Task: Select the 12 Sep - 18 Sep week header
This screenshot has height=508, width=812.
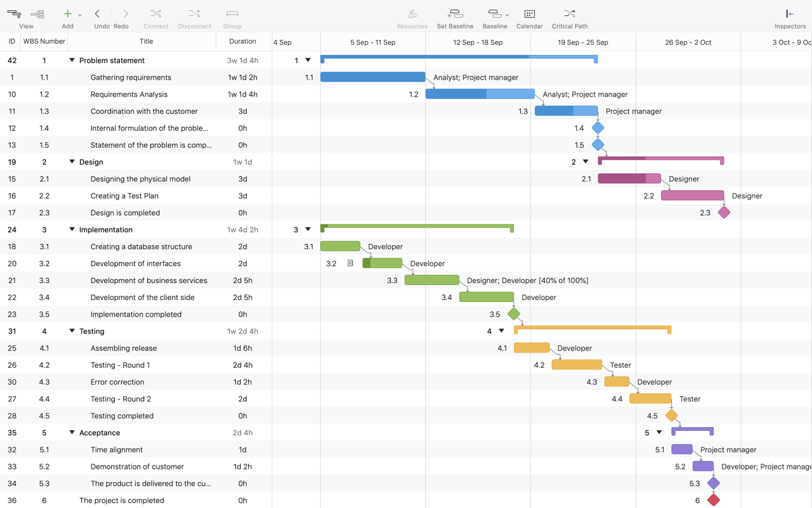Action: pos(478,42)
